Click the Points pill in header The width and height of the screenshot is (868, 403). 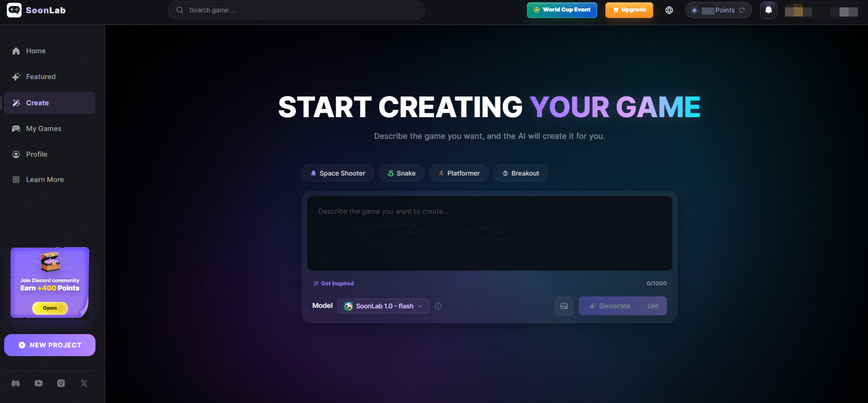click(718, 10)
